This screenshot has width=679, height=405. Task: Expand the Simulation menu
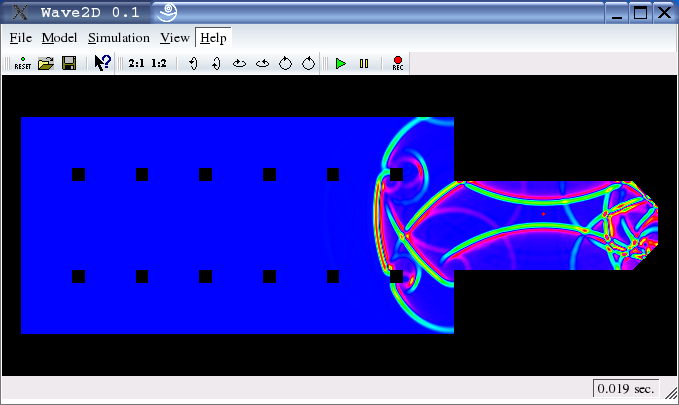tap(118, 38)
